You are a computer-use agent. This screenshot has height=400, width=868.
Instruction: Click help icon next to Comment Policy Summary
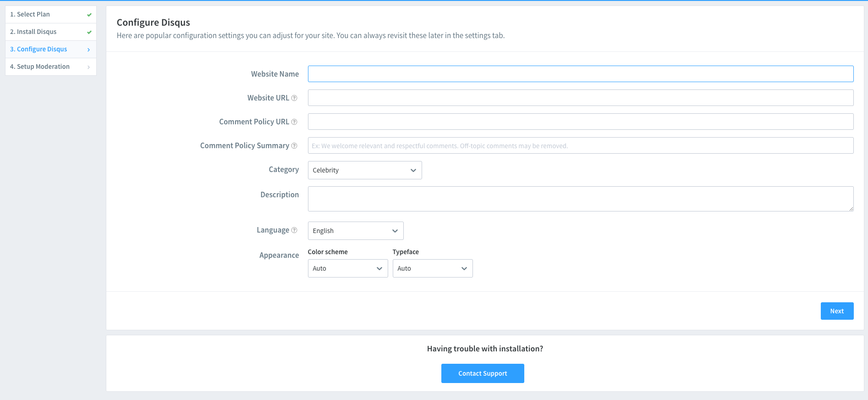pos(294,146)
